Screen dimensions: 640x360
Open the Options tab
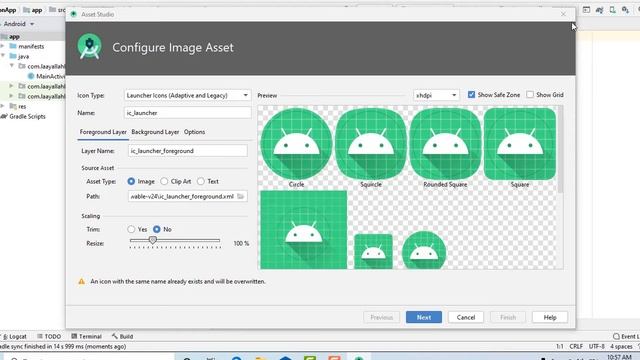click(x=194, y=132)
